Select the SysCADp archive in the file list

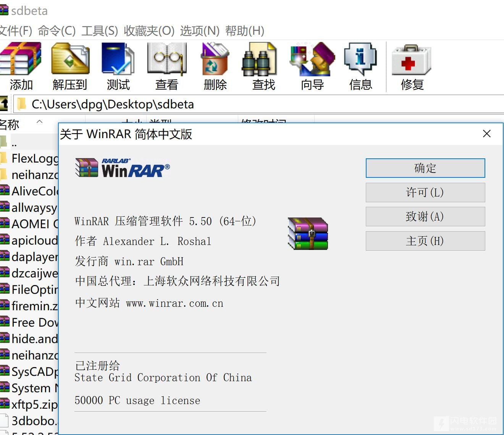point(29,371)
